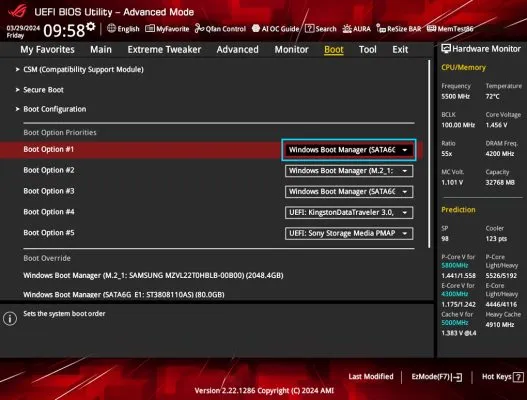
Task: Click the info icon beside help text
Action: (10, 318)
